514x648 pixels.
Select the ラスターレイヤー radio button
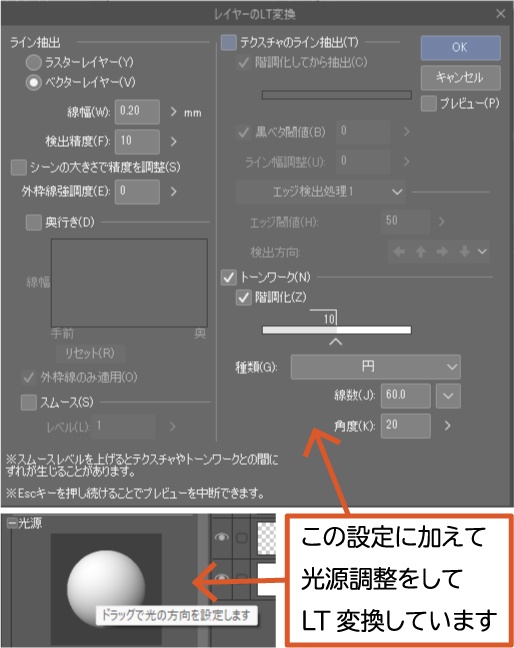coord(33,63)
